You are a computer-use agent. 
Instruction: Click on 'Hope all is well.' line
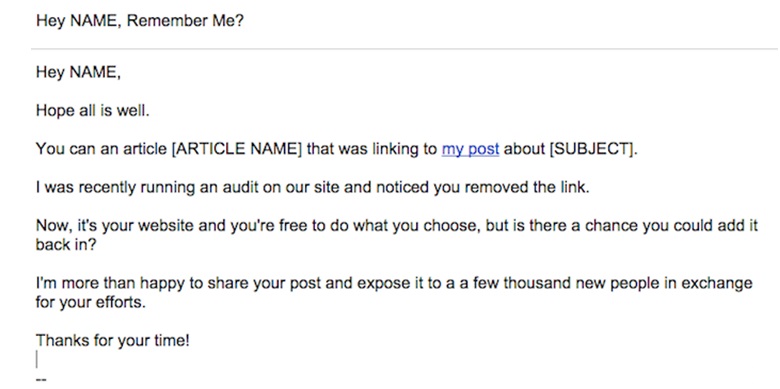point(93,110)
